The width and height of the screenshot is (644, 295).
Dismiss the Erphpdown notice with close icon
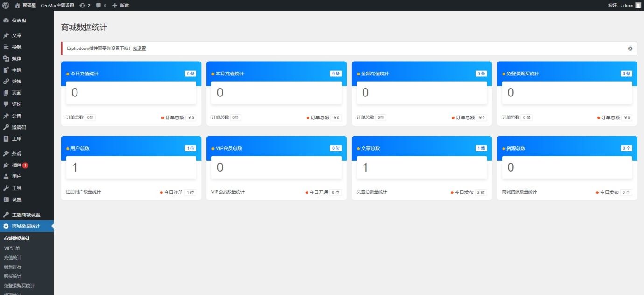[630, 48]
